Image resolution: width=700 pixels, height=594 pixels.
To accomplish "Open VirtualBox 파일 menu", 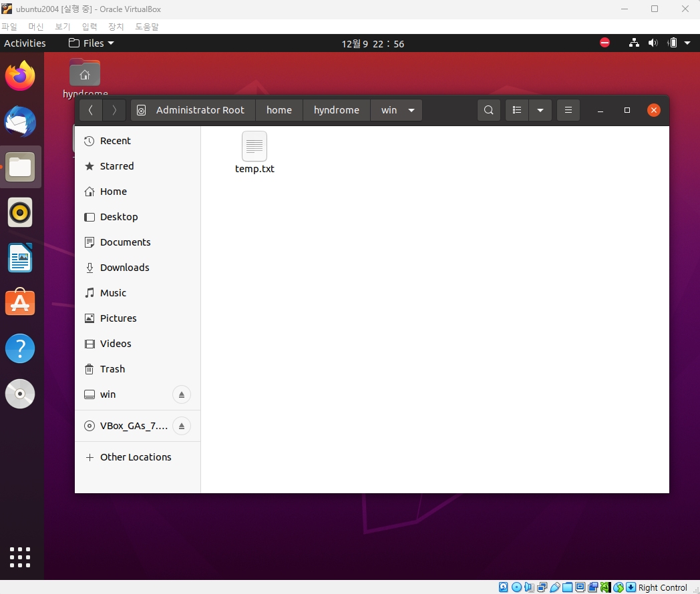I will pos(9,27).
